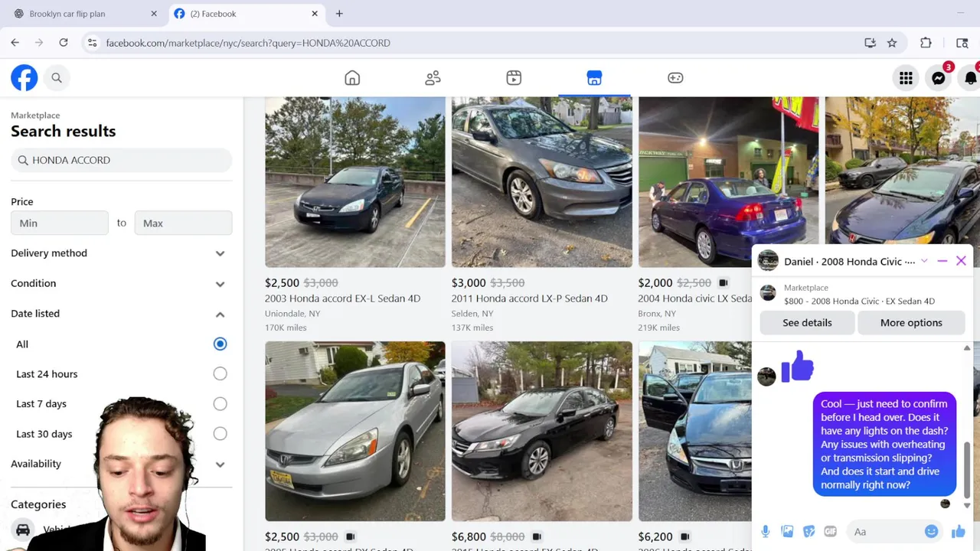This screenshot has height=551, width=980.
Task: Click the Categories heading
Action: click(x=38, y=504)
